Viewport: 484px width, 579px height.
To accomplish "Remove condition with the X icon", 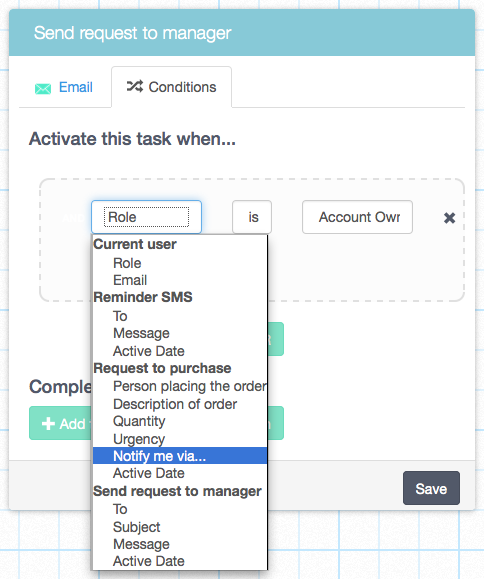I will [x=449, y=218].
